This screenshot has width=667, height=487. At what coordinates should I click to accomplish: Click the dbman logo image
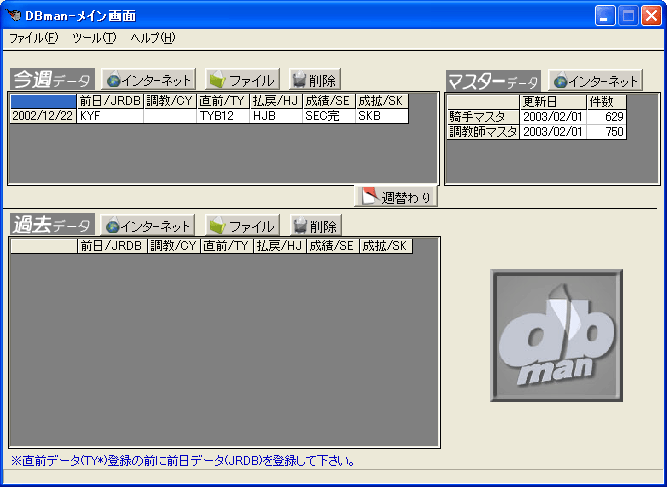pos(557,335)
